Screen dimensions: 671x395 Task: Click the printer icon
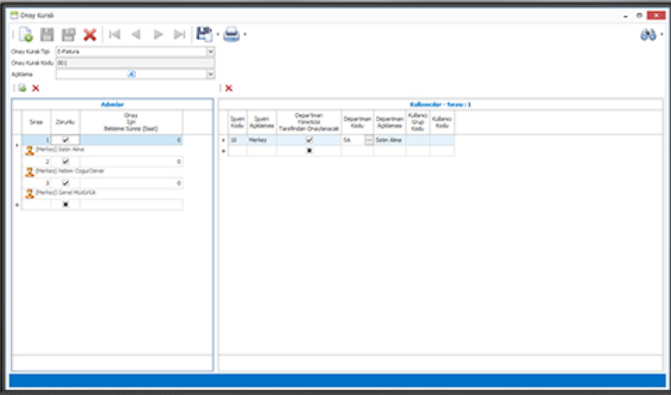coord(232,34)
